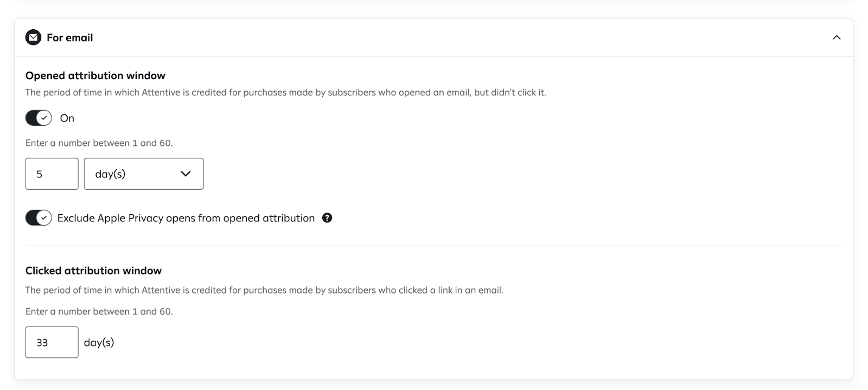Click the checkmark in the Apple Privacy toggle
868x390 pixels.
[x=44, y=218]
